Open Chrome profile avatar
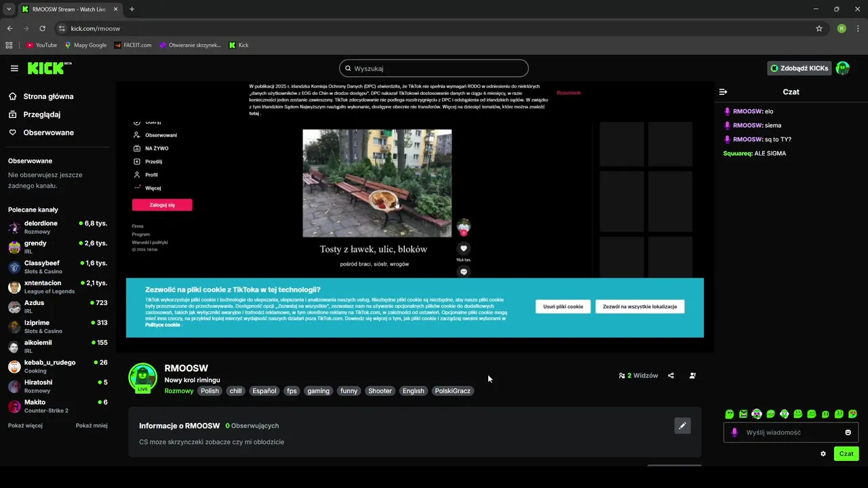 point(842,28)
